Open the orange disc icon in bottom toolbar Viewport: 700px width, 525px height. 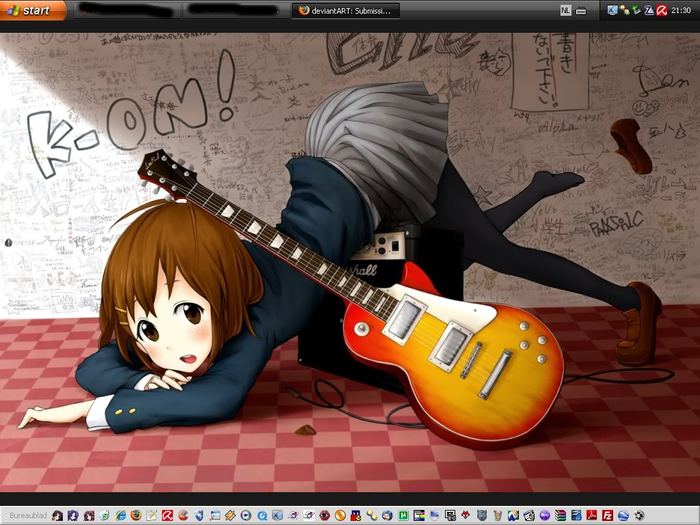(340, 516)
